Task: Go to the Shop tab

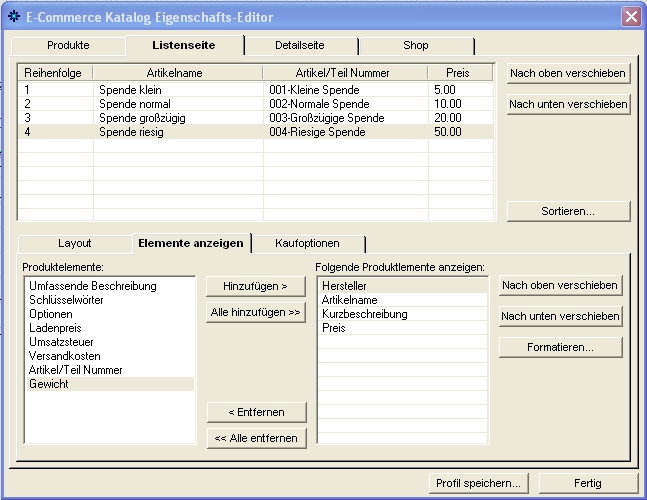Action: tap(415, 45)
